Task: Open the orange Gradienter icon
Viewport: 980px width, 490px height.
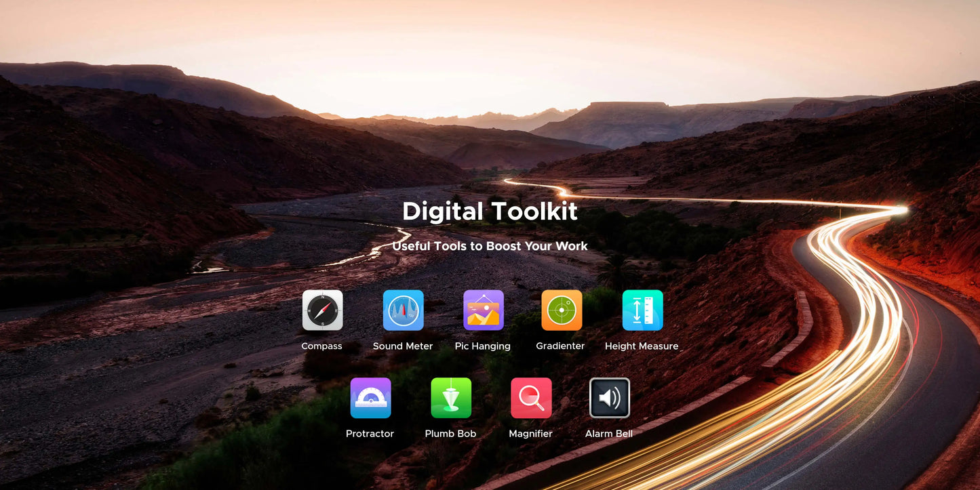Action: click(562, 310)
